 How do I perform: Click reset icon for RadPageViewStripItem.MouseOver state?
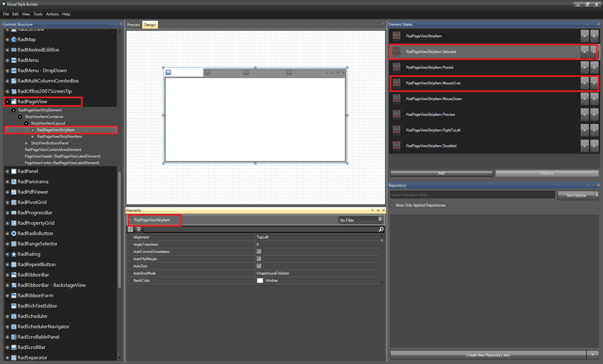coord(594,83)
